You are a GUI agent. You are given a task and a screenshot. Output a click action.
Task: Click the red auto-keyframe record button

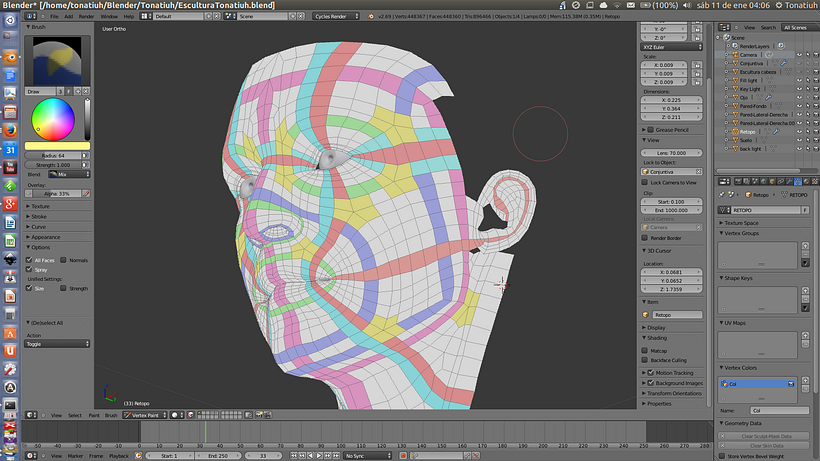403,456
